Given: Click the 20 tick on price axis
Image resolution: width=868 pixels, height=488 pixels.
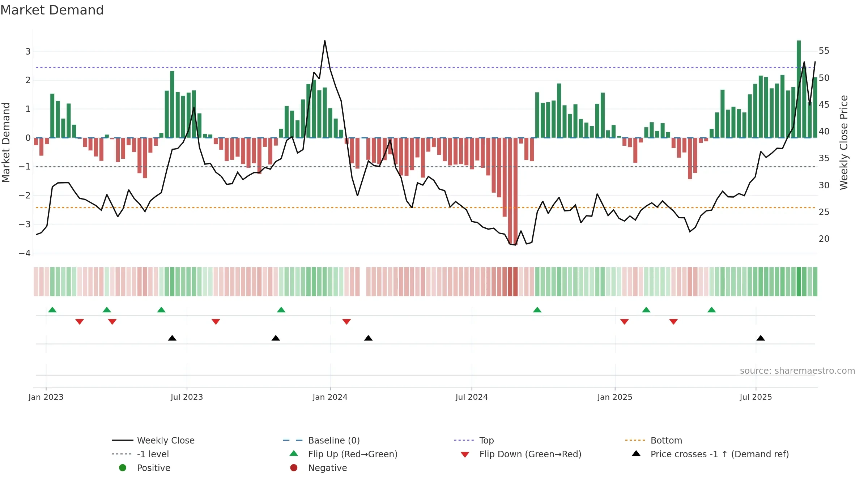Looking at the screenshot, I should click(824, 239).
